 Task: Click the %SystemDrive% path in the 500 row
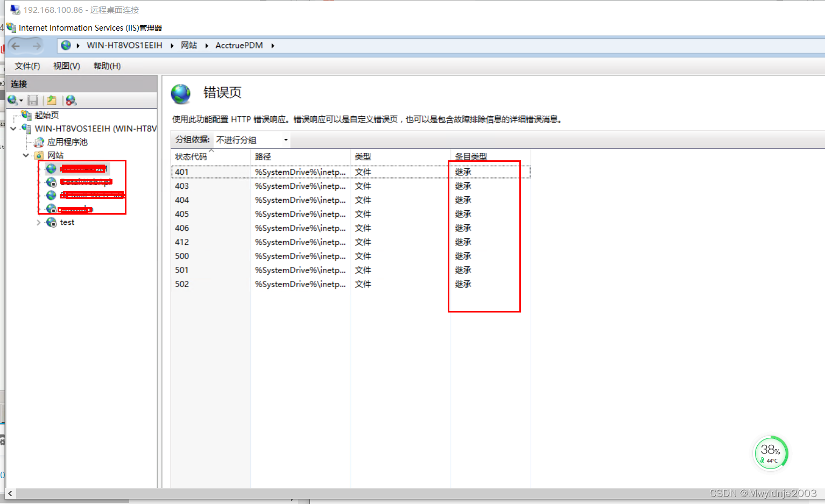pos(300,256)
